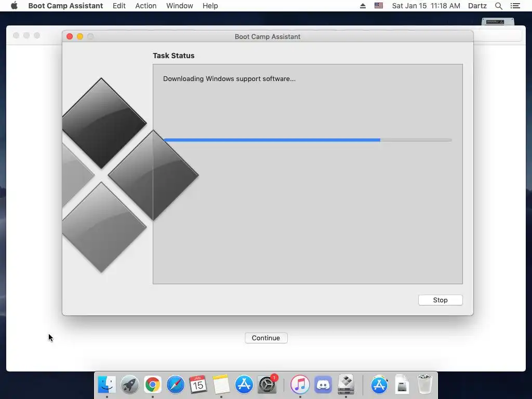This screenshot has height=399, width=532.
Task: Open Calendar showing 15 in Dock
Action: (x=198, y=385)
